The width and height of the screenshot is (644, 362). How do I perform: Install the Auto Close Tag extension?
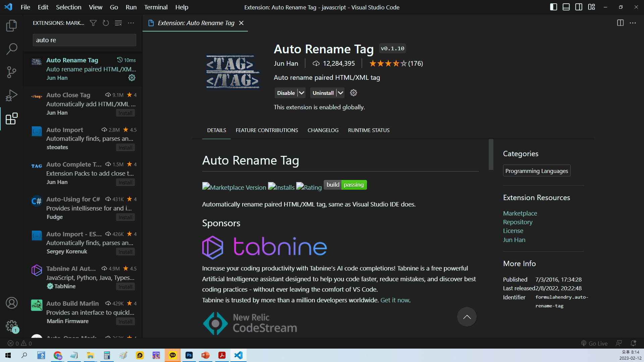pyautogui.click(x=125, y=113)
